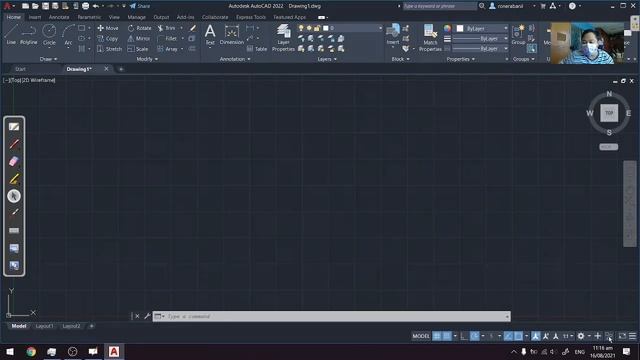Open the Parametric ribbon tab

pos(89,17)
